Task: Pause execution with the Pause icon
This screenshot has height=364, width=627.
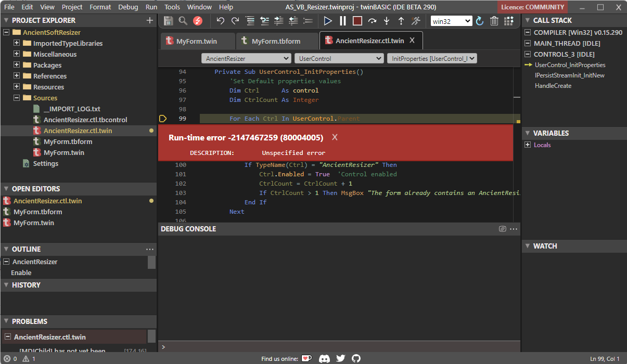Action: click(342, 21)
